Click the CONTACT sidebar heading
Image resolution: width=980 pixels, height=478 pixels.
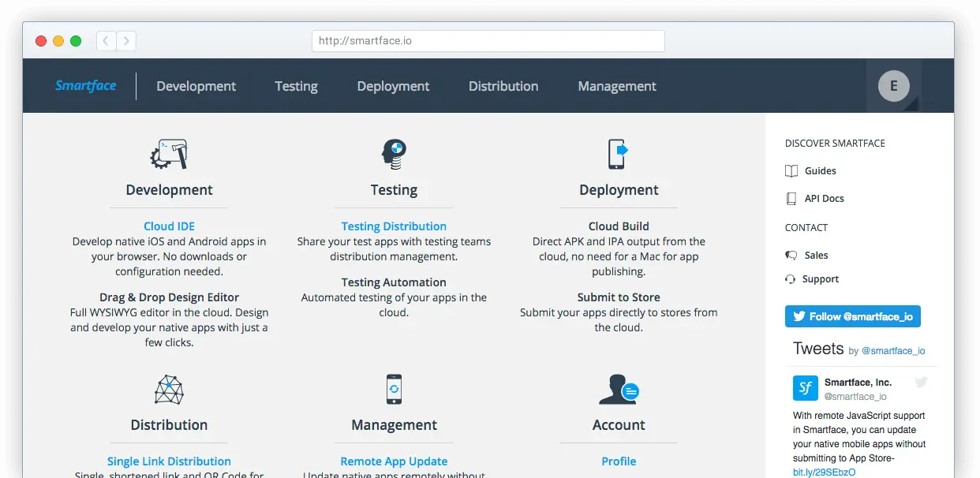(x=806, y=228)
